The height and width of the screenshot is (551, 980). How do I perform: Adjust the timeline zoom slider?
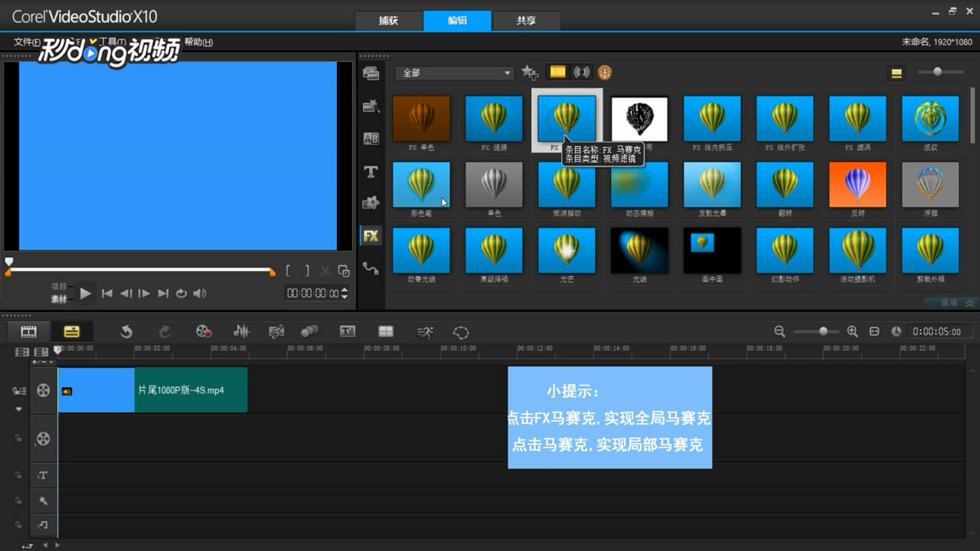[816, 331]
